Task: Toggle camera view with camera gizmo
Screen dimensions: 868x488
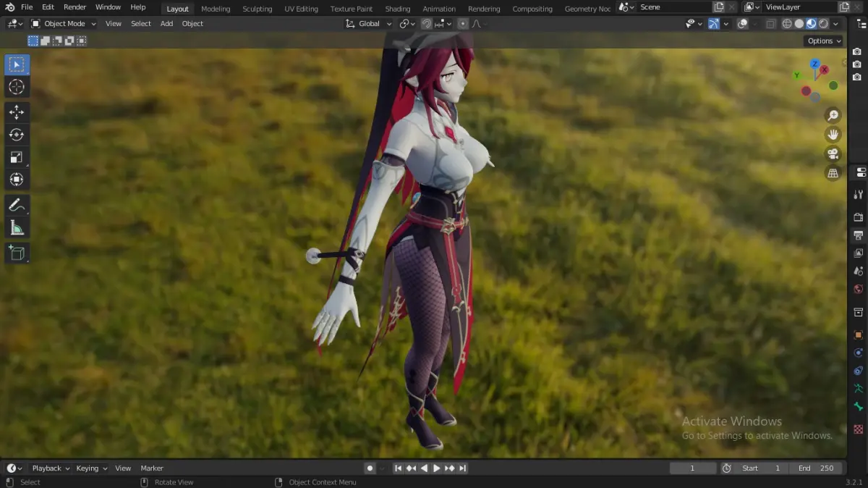Action: coord(833,153)
